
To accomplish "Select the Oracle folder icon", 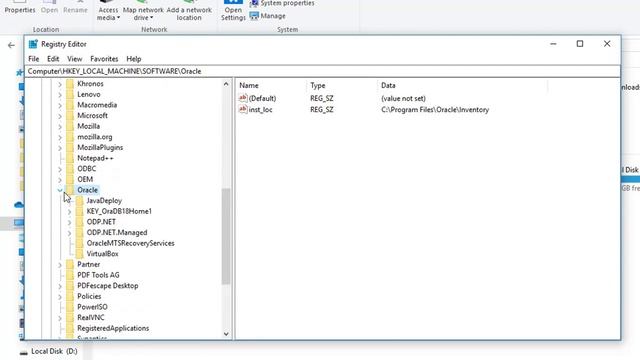I will coord(70,190).
